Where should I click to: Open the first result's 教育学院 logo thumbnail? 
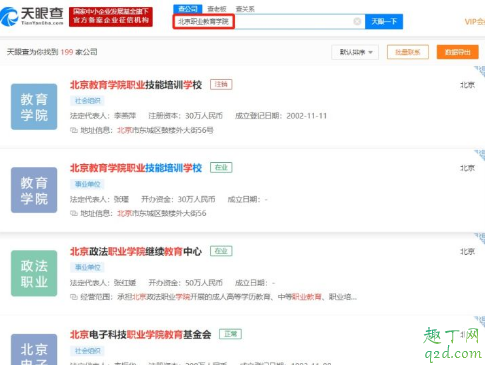point(34,107)
